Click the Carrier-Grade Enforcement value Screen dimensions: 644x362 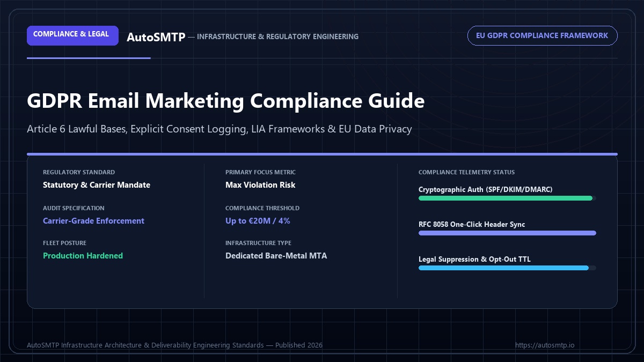[93, 220]
